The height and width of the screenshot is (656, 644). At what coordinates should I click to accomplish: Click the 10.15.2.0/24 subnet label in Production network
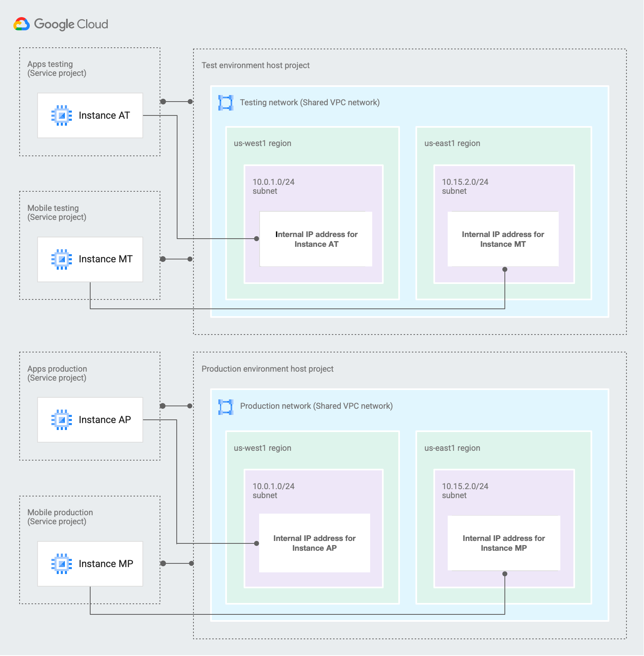click(465, 491)
